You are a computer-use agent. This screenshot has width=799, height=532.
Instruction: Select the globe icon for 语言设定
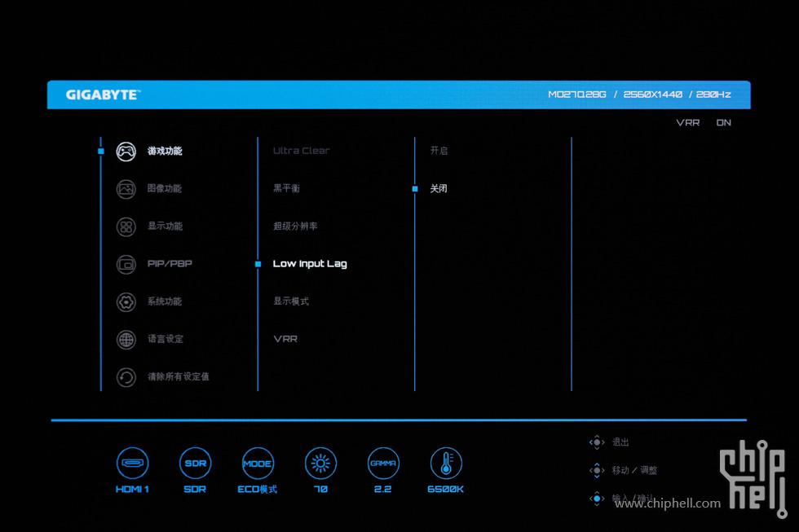point(126,340)
